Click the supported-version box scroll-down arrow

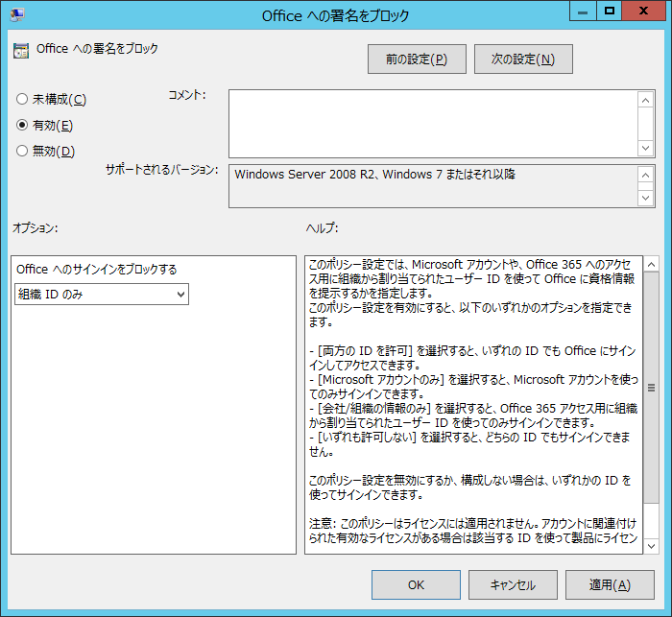pyautogui.click(x=645, y=198)
